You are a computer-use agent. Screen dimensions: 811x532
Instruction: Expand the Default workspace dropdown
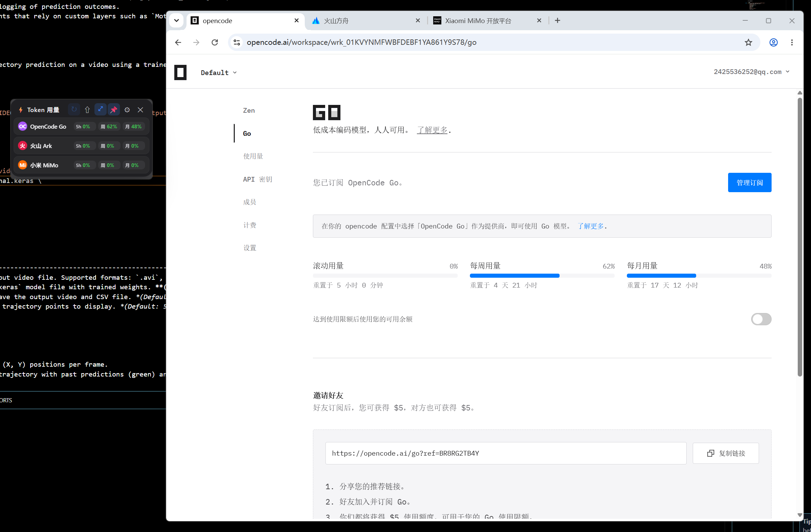coord(219,73)
